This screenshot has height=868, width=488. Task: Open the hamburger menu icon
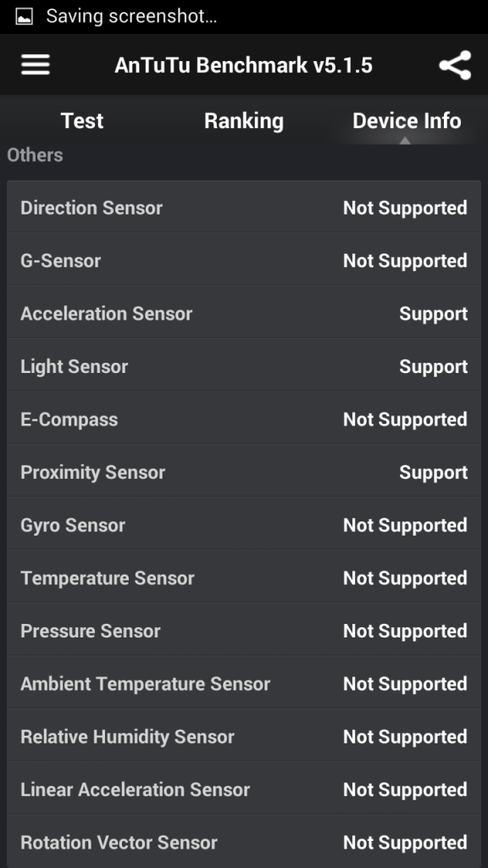point(36,64)
